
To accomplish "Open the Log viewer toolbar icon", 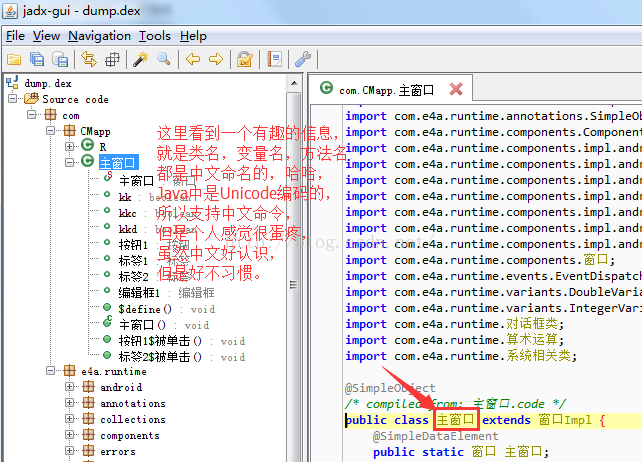I will click(x=274, y=60).
